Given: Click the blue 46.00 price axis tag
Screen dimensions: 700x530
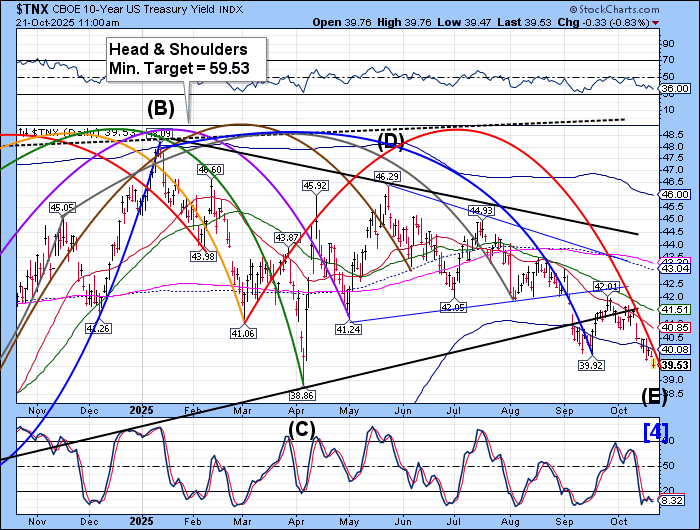Looking at the screenshot, I should click(x=673, y=195).
